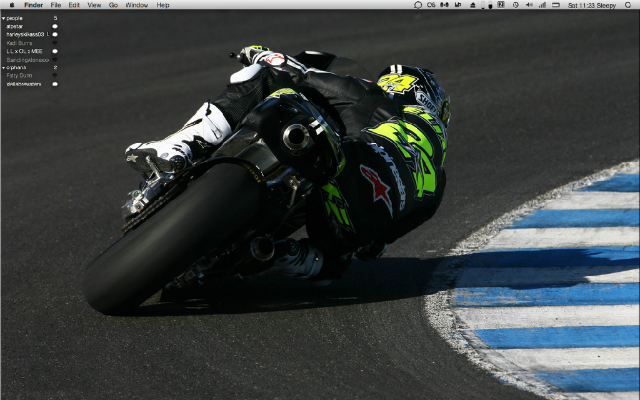The width and height of the screenshot is (640, 400).
Task: Click the circular clock icon in menu bar
Action: (x=516, y=5)
